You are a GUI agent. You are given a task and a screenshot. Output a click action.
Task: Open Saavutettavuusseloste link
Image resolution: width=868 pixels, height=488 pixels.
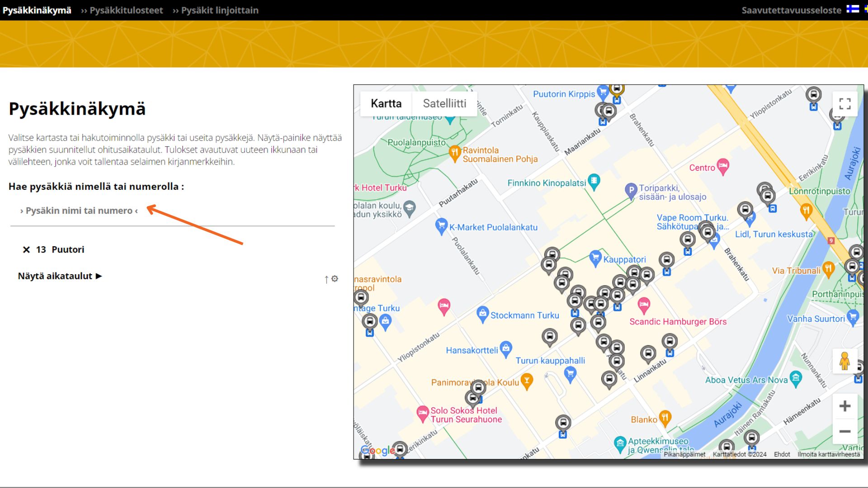[791, 10]
